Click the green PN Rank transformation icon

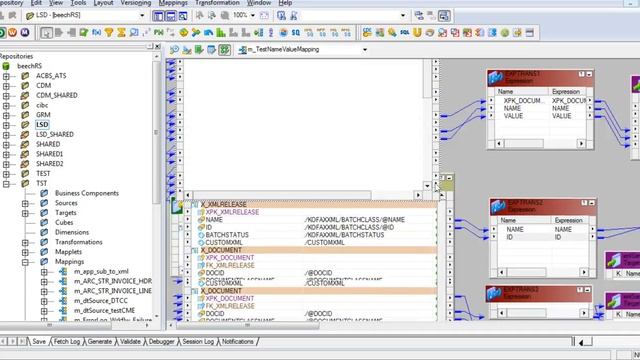pyautogui.click(x=159, y=33)
